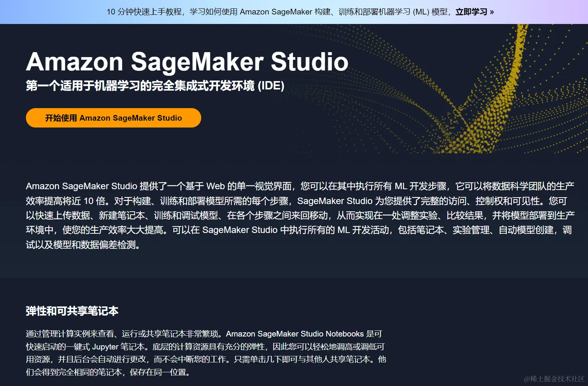Click 开始使用 Amazon SageMaker Studio button
Screen dimensions: 588x386
pyautogui.click(x=114, y=118)
